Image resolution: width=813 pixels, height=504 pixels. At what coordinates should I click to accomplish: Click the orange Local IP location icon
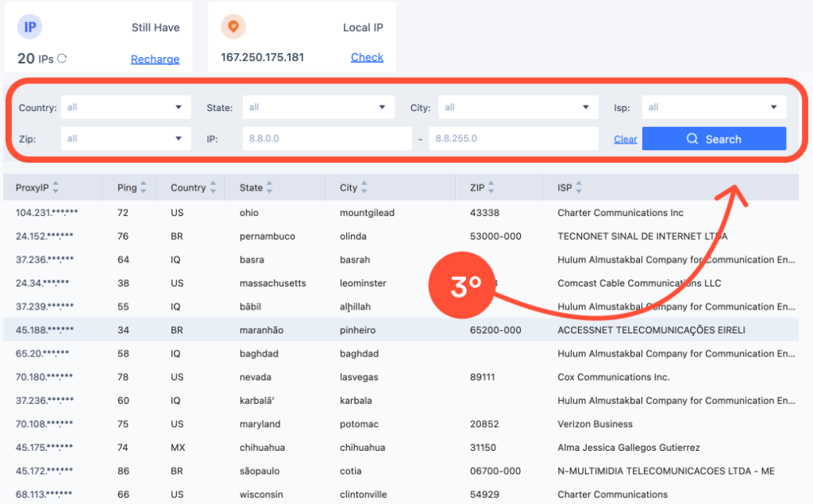233,27
